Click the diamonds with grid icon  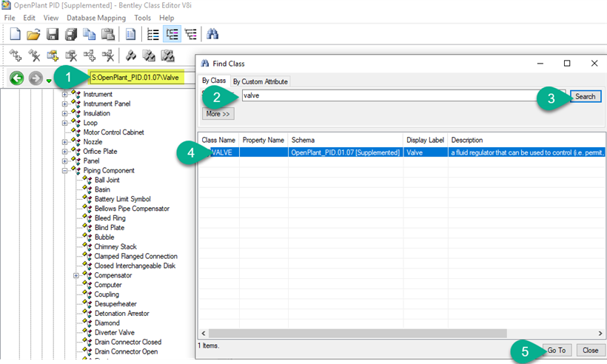point(167,55)
